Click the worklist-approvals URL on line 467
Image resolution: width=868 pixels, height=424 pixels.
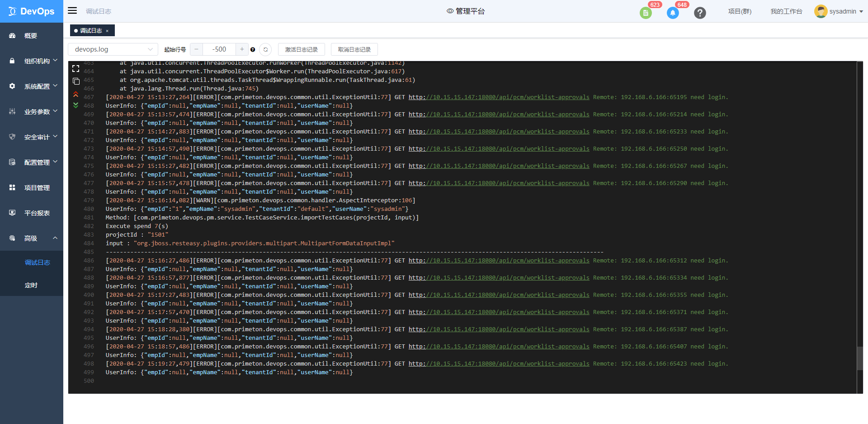(499, 97)
